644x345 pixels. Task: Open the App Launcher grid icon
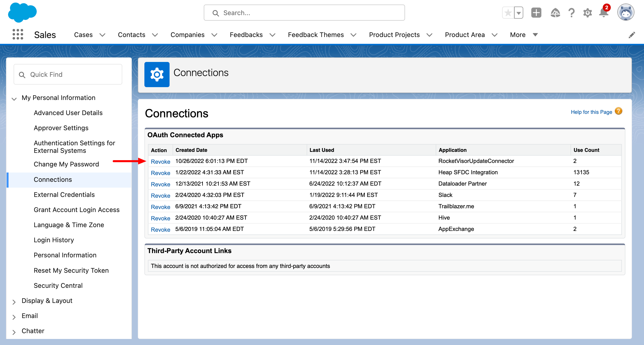click(x=18, y=34)
